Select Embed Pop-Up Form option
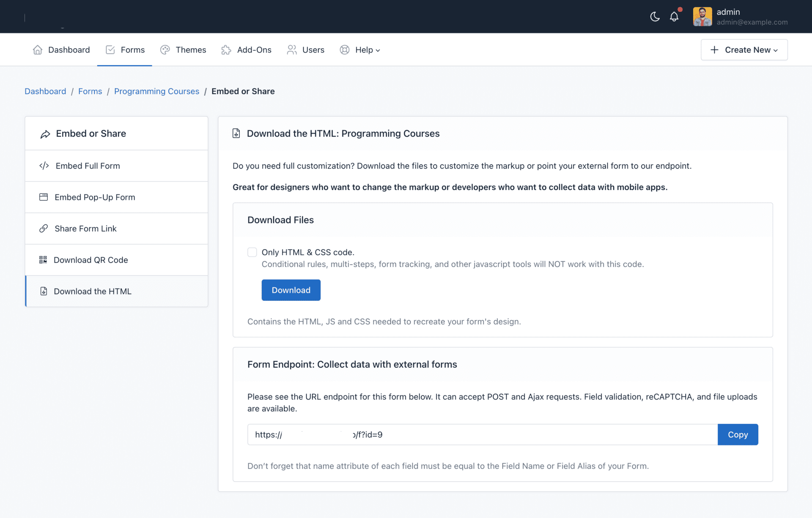Screen dimensions: 812x518 point(95,197)
